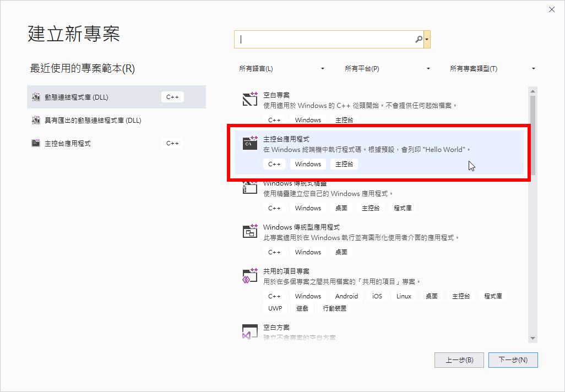The image size is (565, 392).
Task: Click 桌面 tag under Windows 傳統型應用程式
Action: [341, 252]
